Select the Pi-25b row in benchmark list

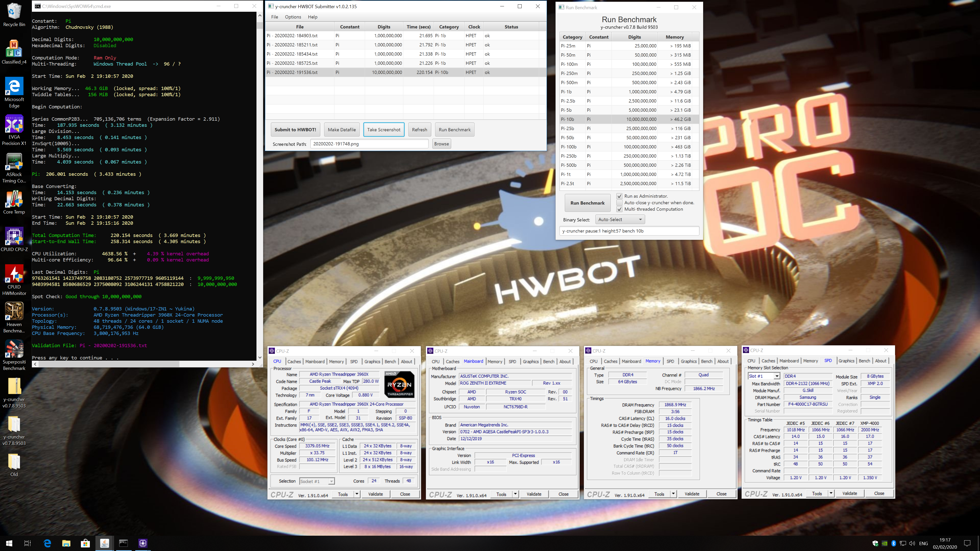pyautogui.click(x=629, y=129)
